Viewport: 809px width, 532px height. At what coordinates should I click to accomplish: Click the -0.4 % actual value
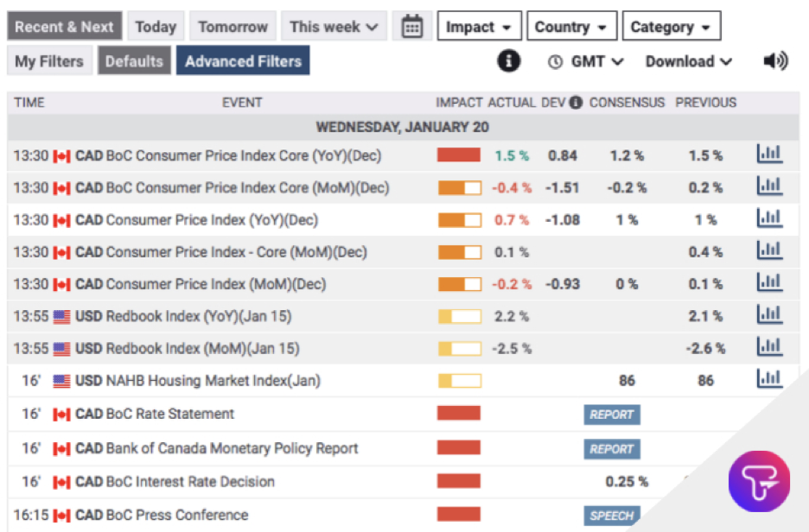coord(512,187)
